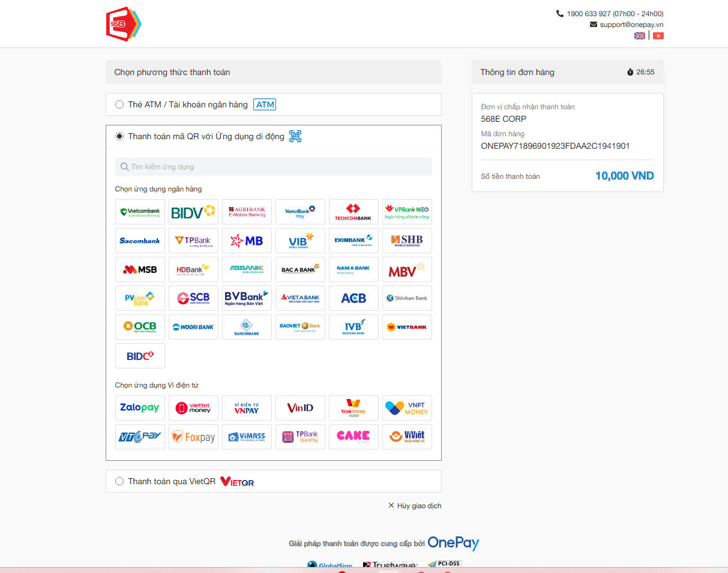
Task: Click the GlobalSign security badge
Action: tap(329, 565)
